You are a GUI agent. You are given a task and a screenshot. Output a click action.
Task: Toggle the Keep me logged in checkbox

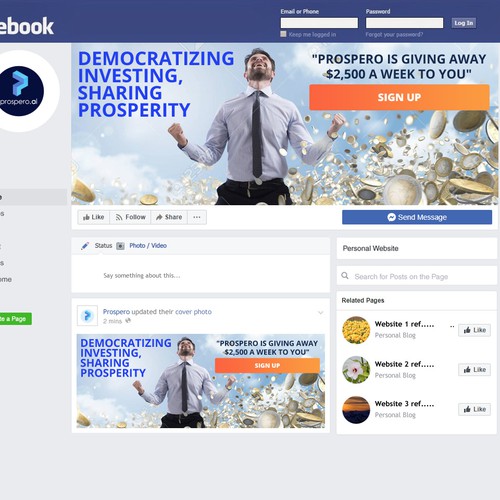(x=283, y=34)
